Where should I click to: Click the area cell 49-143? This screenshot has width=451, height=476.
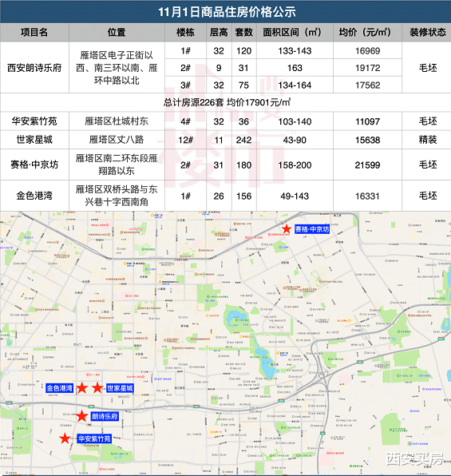(295, 196)
